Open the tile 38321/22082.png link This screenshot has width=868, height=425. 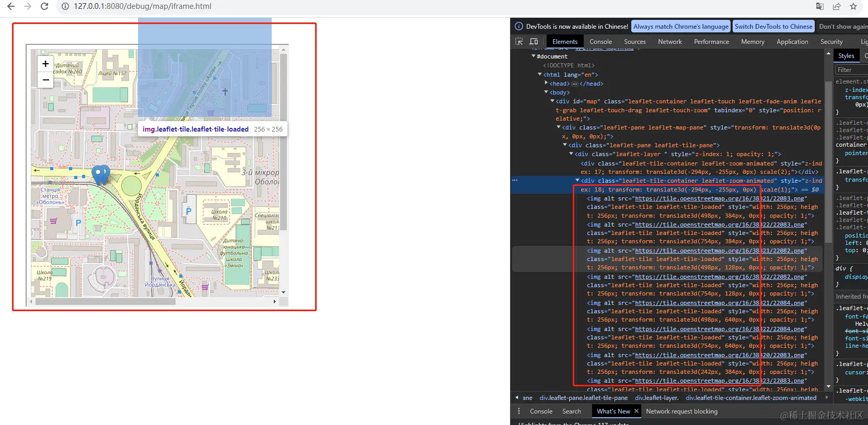point(720,251)
